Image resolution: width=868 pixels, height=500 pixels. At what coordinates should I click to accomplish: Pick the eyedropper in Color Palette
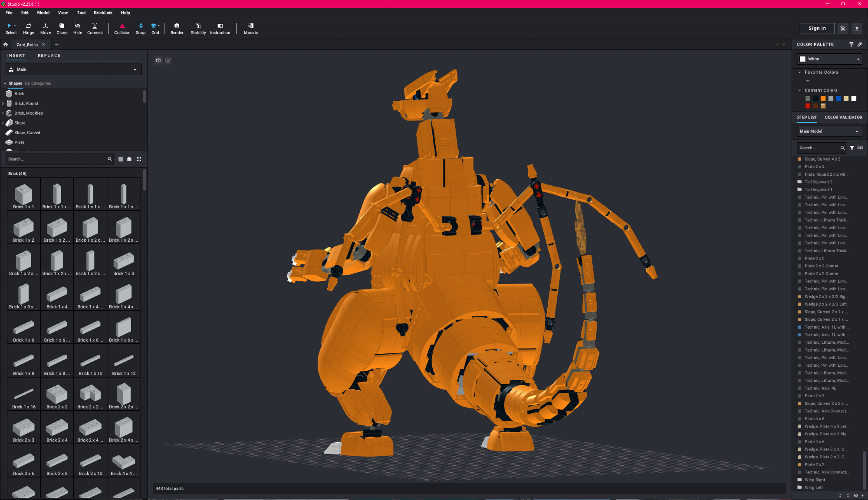point(860,44)
